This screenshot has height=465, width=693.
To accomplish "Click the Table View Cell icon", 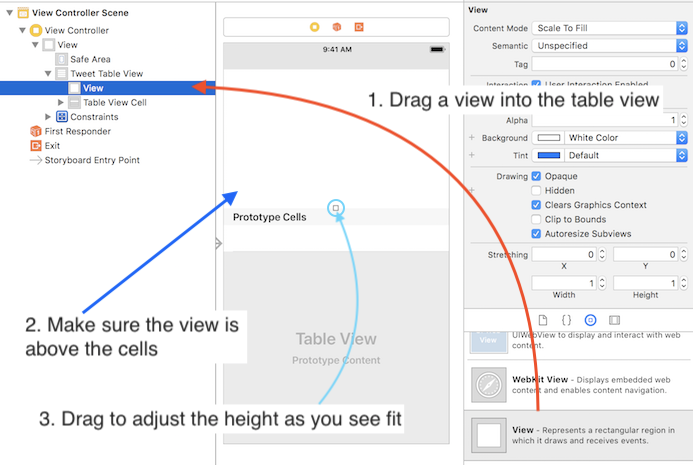I will [x=74, y=103].
